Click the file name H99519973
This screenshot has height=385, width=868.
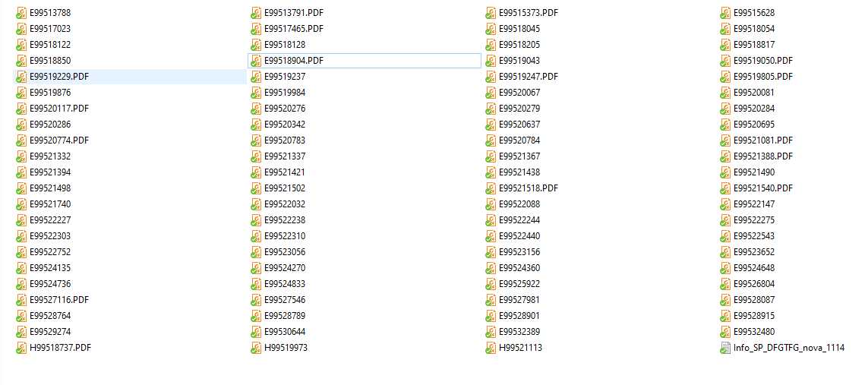[286, 348]
